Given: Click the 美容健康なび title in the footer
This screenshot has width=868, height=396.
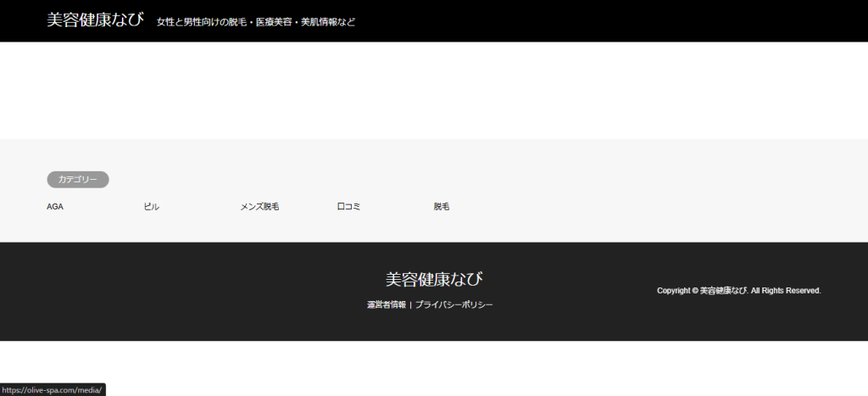Looking at the screenshot, I should 434,279.
